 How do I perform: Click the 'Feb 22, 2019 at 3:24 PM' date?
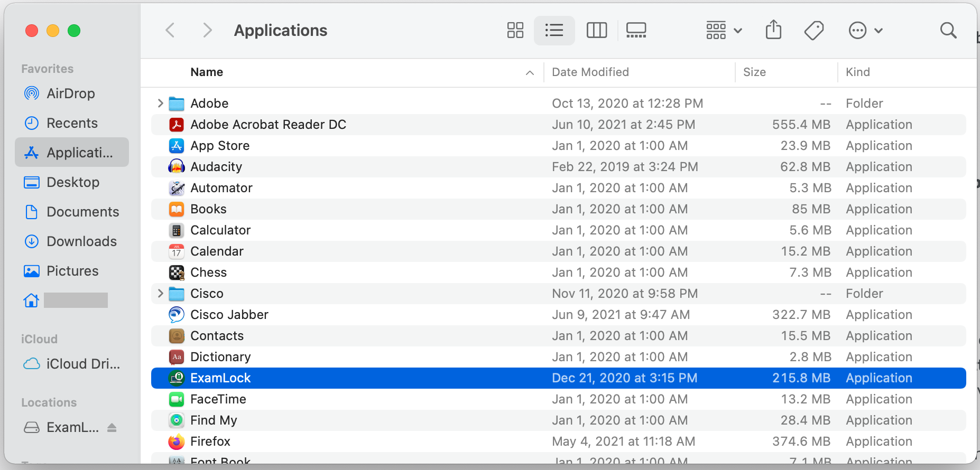tap(625, 167)
